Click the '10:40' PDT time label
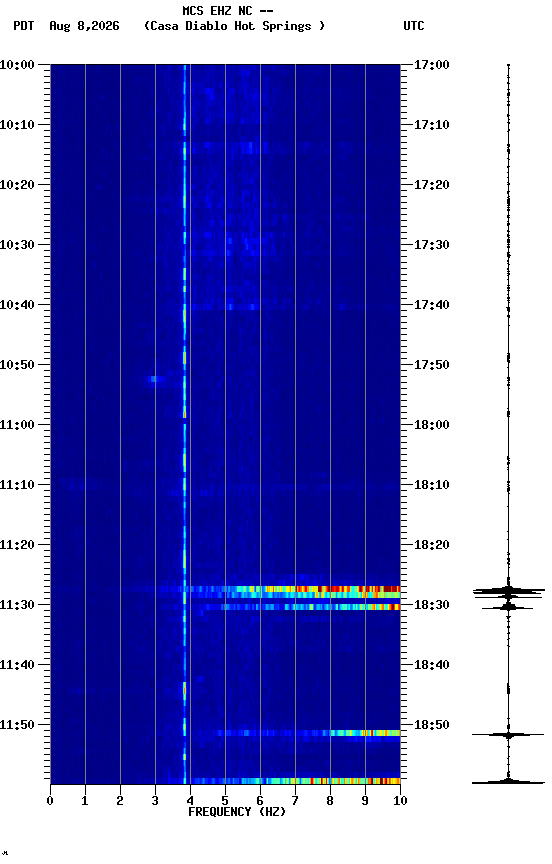 [17, 305]
